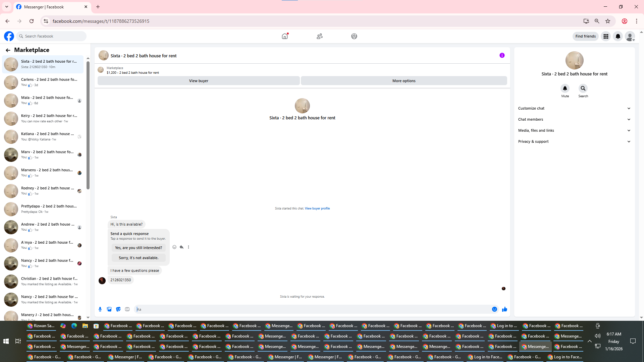
Task: Open the Prettydapa conversation
Action: [x=44, y=209]
